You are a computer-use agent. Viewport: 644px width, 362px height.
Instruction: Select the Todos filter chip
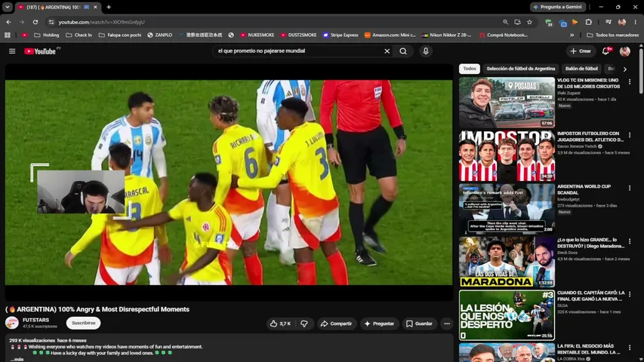pos(470,69)
